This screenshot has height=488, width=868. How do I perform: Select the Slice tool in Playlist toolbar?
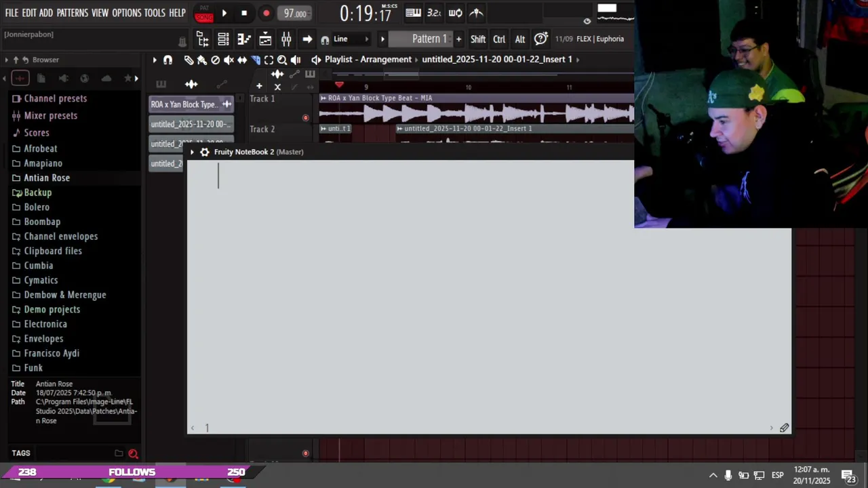256,60
